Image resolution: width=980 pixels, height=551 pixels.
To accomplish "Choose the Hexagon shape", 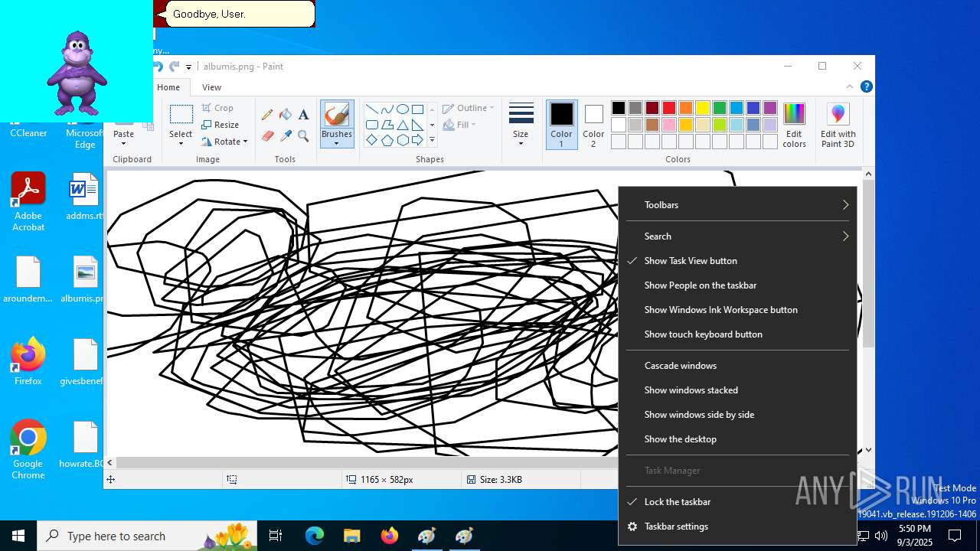I will pos(402,140).
